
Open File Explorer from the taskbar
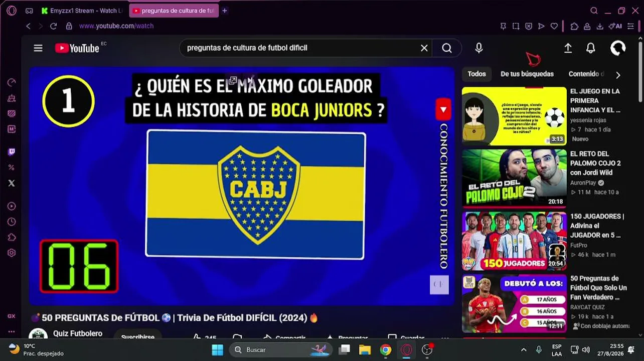[x=365, y=349]
